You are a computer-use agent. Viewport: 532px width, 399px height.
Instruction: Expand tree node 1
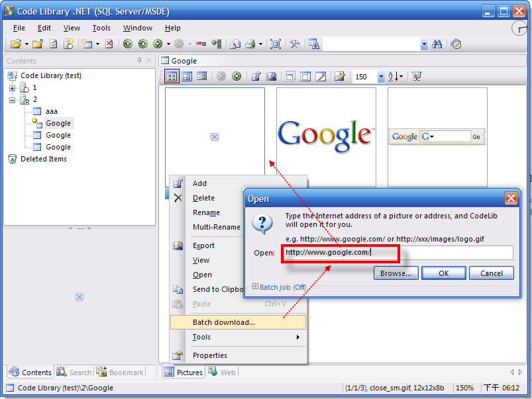coord(12,88)
